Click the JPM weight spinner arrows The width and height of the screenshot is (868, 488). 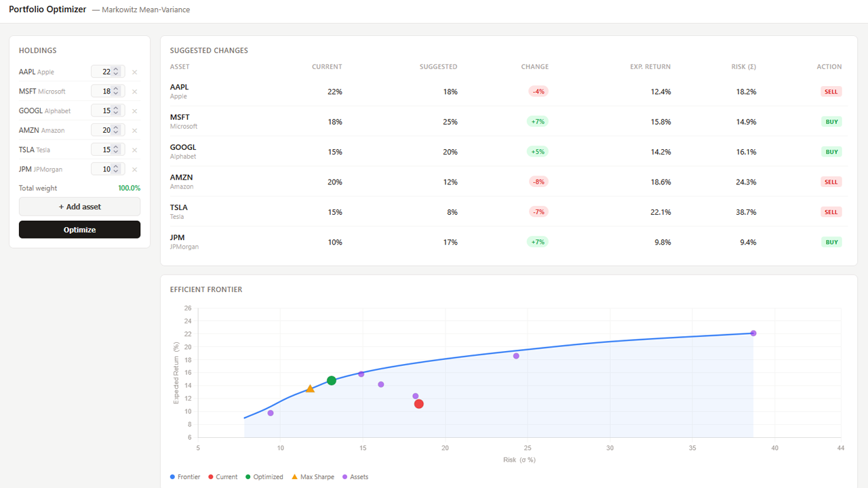point(116,169)
